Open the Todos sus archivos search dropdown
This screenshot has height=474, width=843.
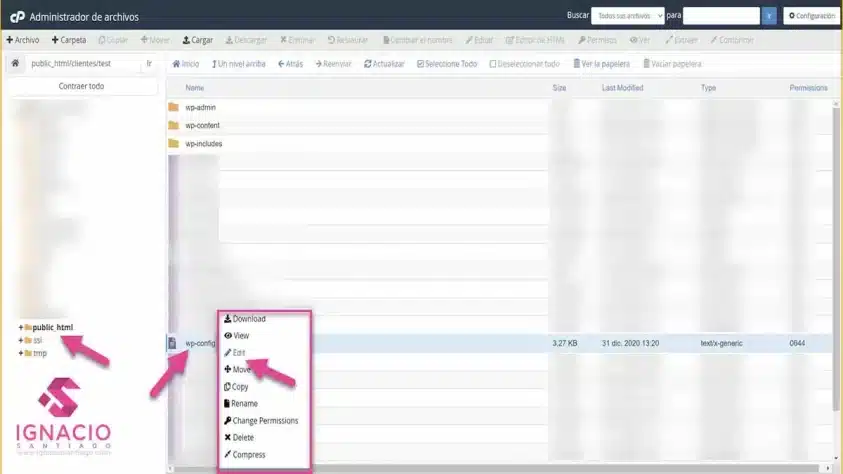click(x=628, y=16)
